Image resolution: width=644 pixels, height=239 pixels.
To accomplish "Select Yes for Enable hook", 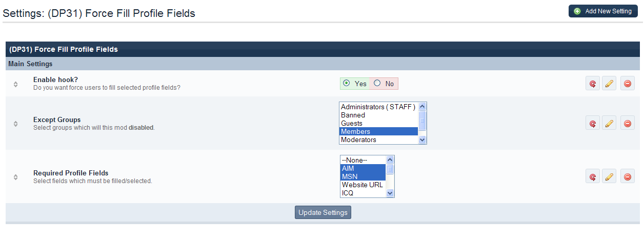I will coord(347,83).
